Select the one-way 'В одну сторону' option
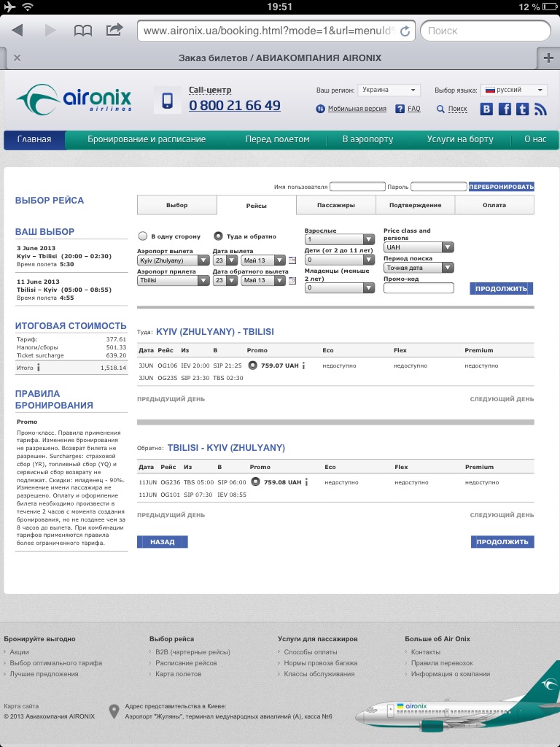The image size is (560, 747). tap(143, 236)
